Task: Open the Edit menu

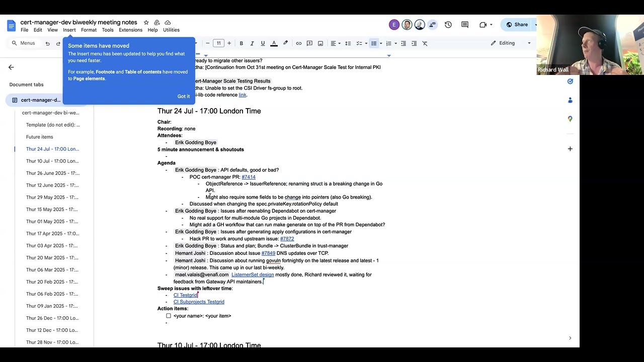Action: coord(38,30)
